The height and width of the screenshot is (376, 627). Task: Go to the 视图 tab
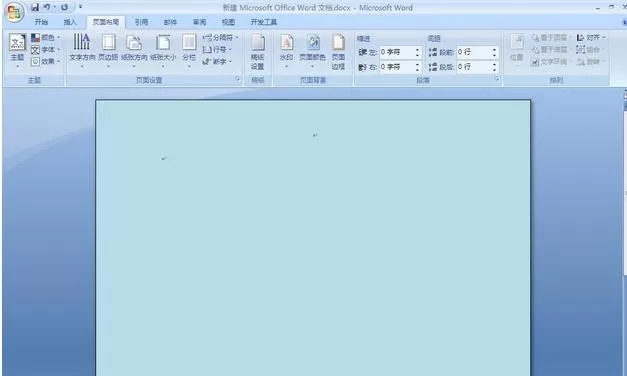tap(228, 22)
